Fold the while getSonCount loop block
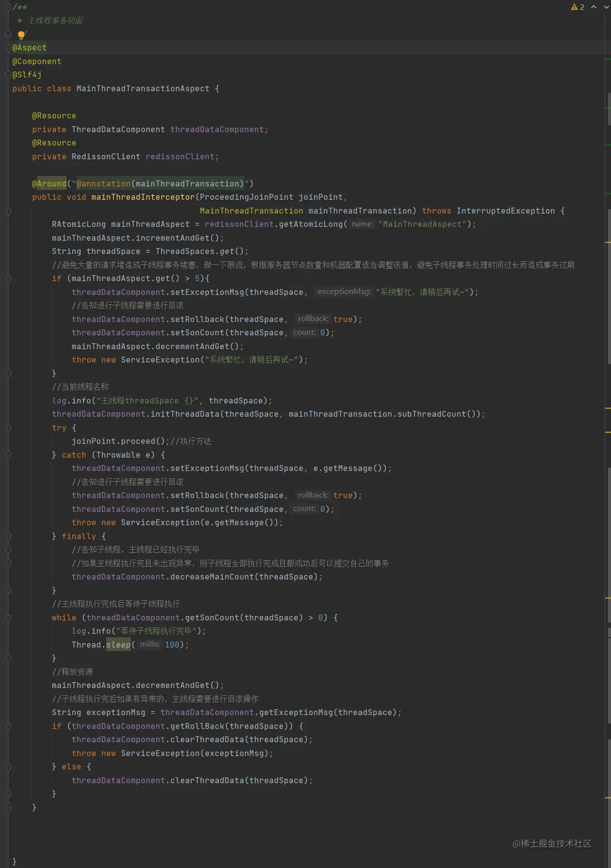 (x=8, y=618)
